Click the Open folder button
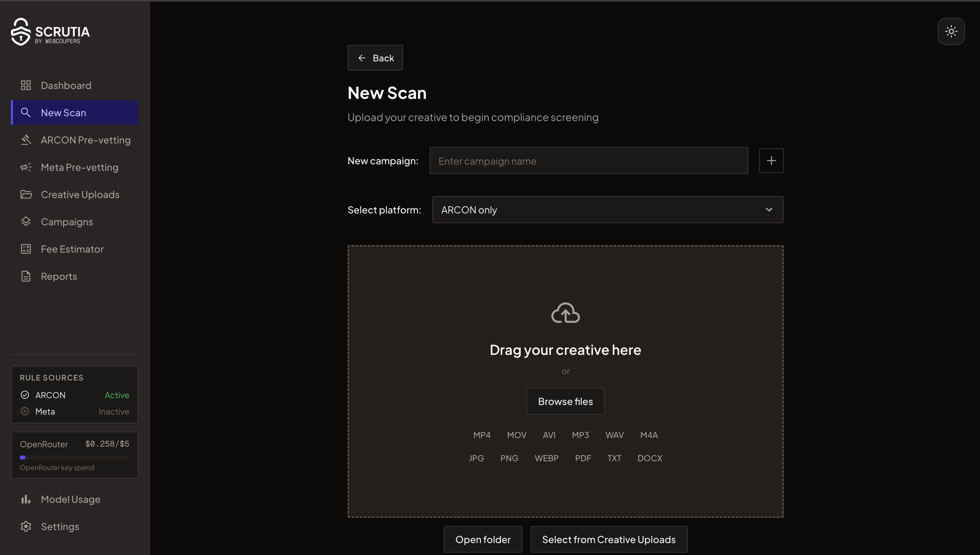980x555 pixels. (x=483, y=539)
